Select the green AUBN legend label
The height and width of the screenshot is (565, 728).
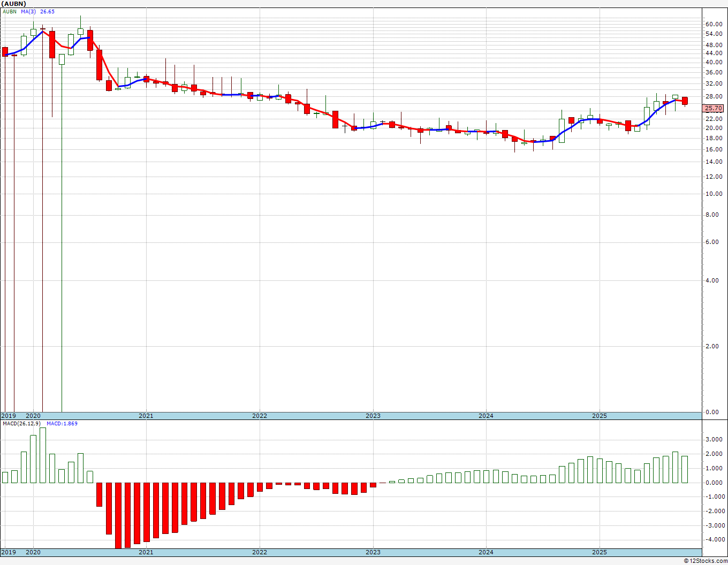(10, 11)
